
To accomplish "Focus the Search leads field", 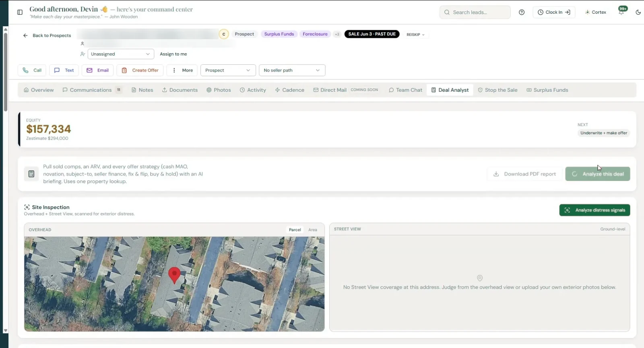I will (x=475, y=12).
